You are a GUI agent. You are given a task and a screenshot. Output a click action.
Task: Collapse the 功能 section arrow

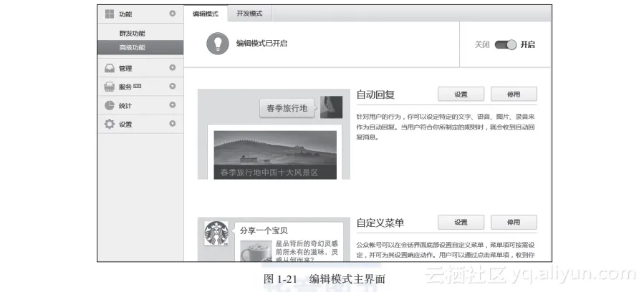(173, 14)
